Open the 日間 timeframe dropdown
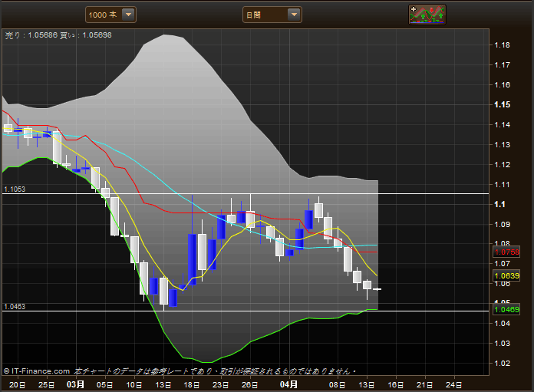 (272, 15)
